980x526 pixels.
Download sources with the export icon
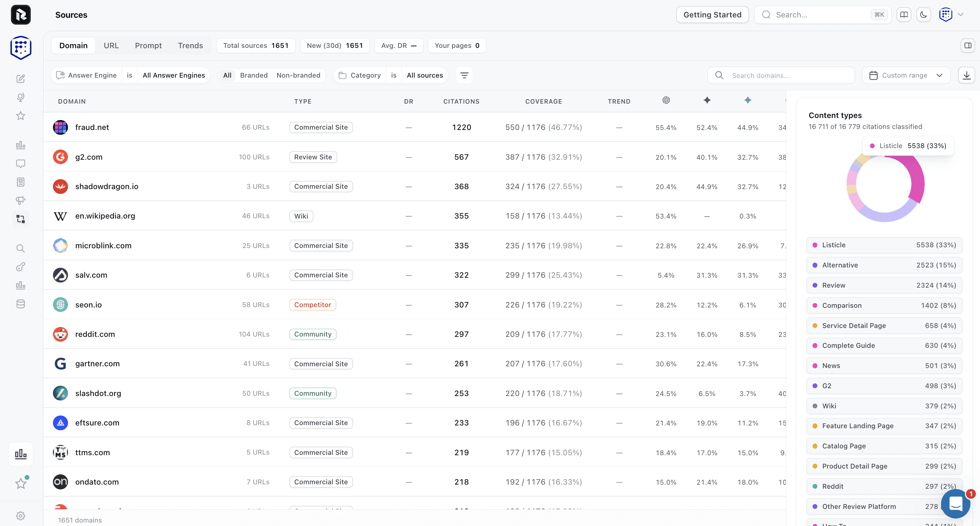click(x=966, y=76)
